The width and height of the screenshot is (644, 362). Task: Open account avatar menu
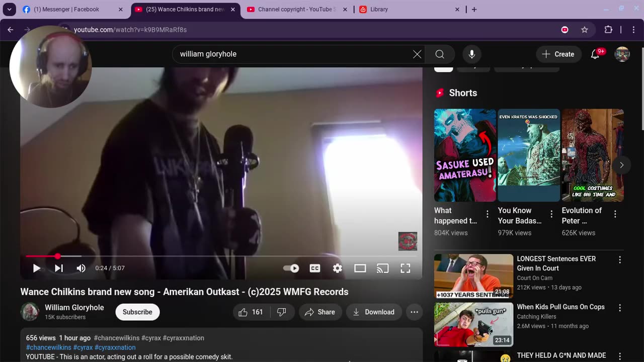(x=622, y=54)
